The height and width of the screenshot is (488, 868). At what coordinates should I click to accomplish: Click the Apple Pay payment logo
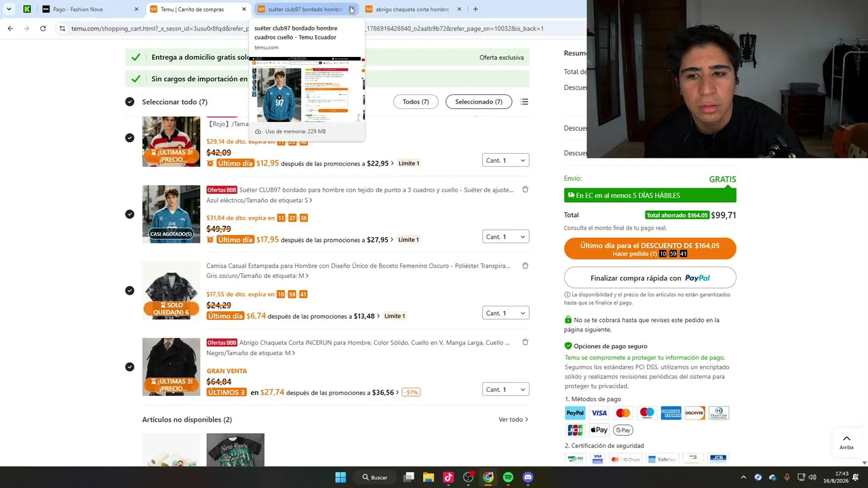[599, 430]
